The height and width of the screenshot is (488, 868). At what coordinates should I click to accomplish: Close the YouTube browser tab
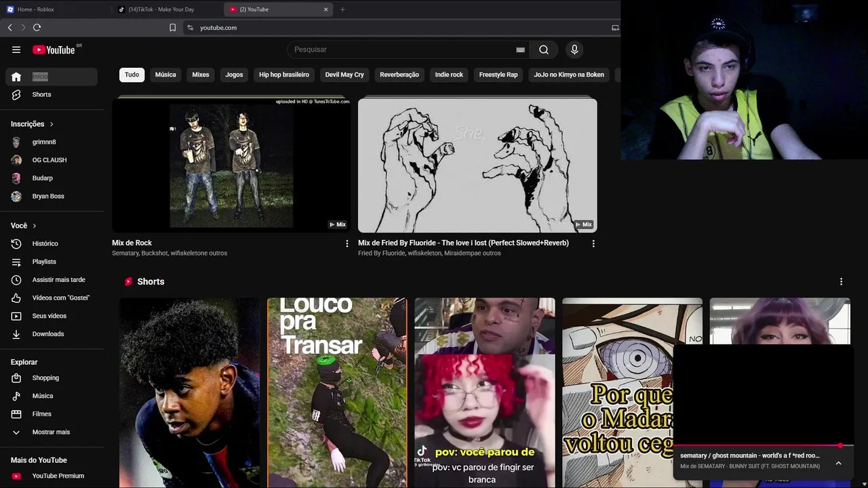[x=325, y=9]
